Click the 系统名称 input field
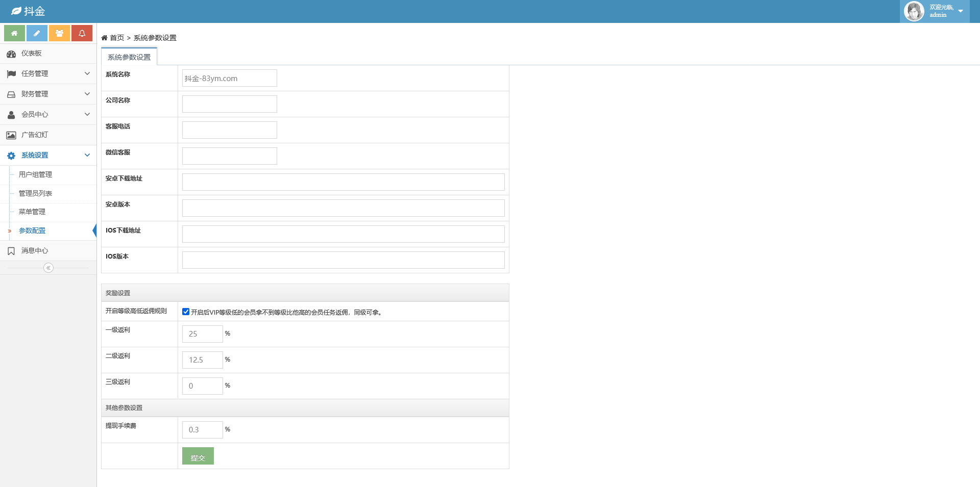Screen dimensions: 980x487 point(230,79)
